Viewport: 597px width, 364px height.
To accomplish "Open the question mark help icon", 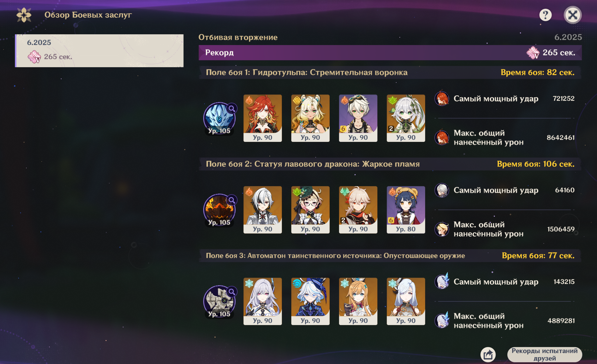I will (545, 15).
